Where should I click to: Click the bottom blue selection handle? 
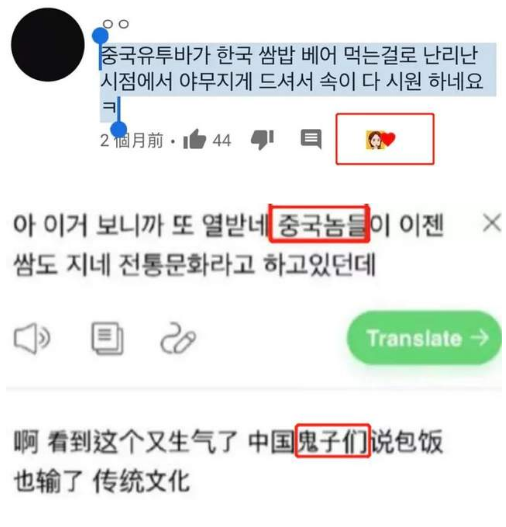(119, 129)
